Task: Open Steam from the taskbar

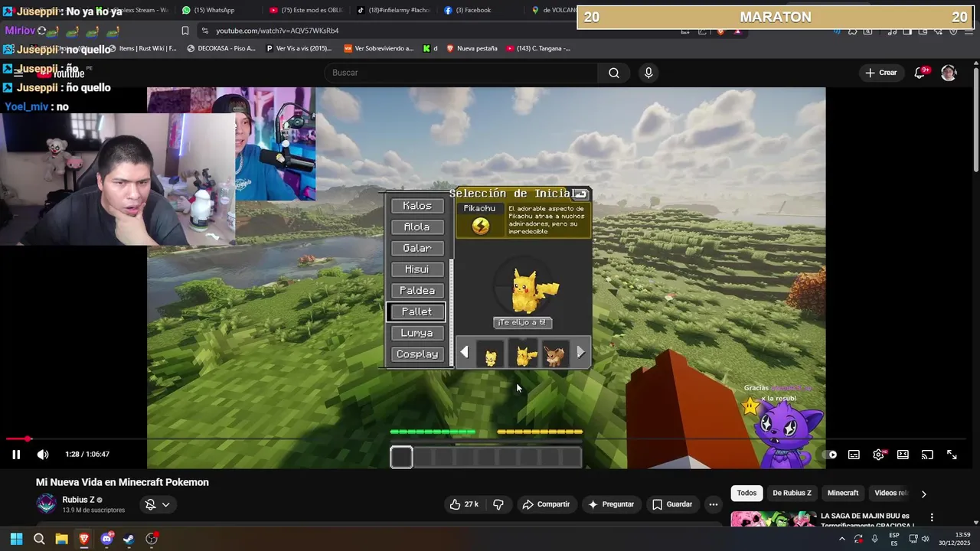Action: tap(129, 539)
